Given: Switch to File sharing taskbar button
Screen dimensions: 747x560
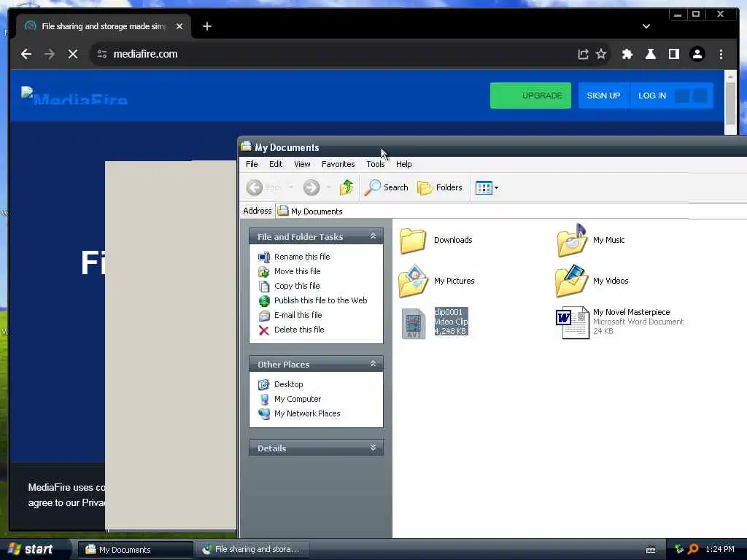Looking at the screenshot, I should [x=252, y=550].
